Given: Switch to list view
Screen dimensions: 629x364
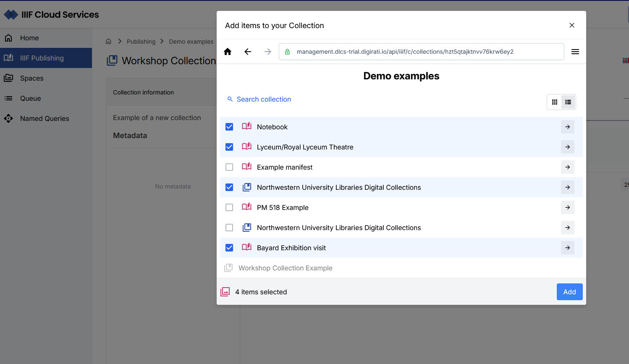Looking at the screenshot, I should (568, 102).
